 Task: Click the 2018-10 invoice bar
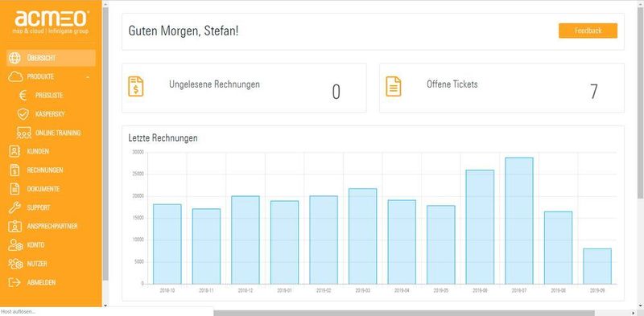tap(167, 244)
